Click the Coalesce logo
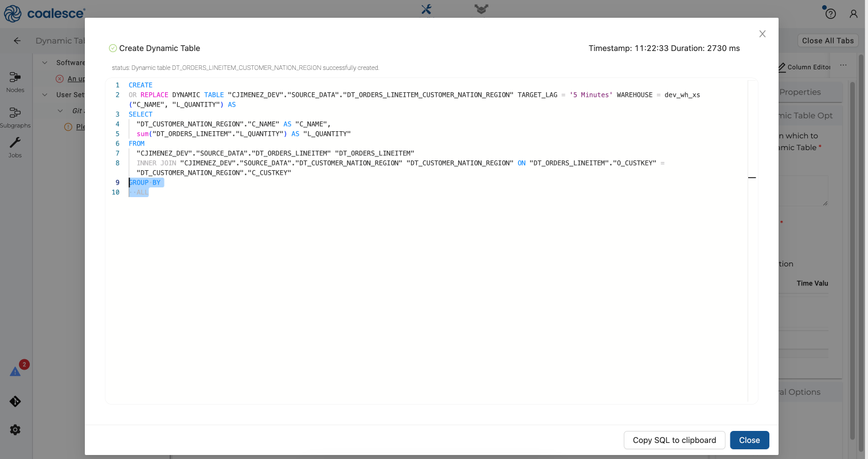 click(x=45, y=13)
